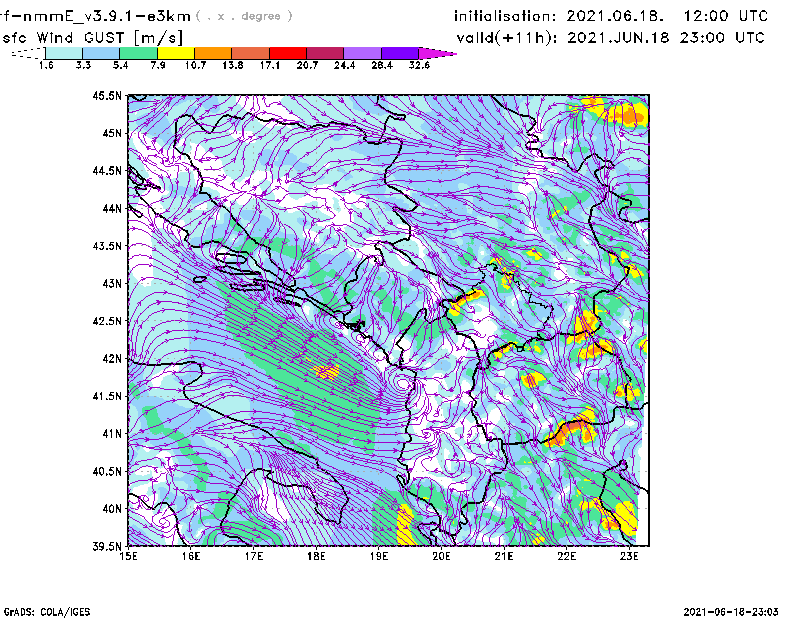This screenshot has height=618, width=800.
Task: Click the magenta arrow end of the legend
Action: click(x=437, y=53)
